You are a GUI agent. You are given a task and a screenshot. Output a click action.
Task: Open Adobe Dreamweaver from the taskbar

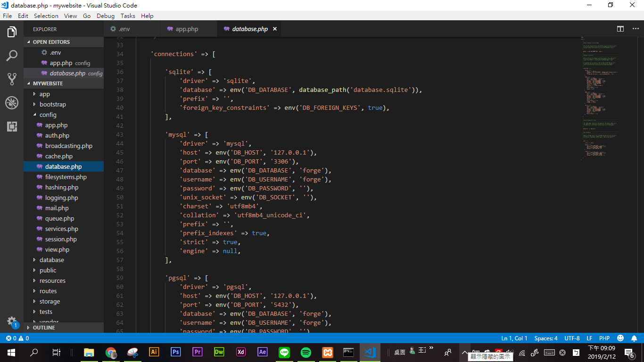pos(219,352)
